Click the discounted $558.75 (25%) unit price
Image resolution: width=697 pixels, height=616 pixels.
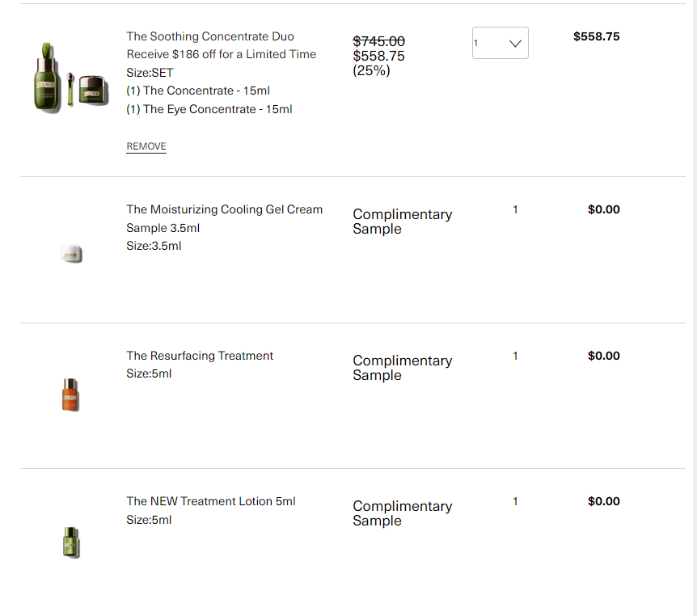click(x=378, y=63)
